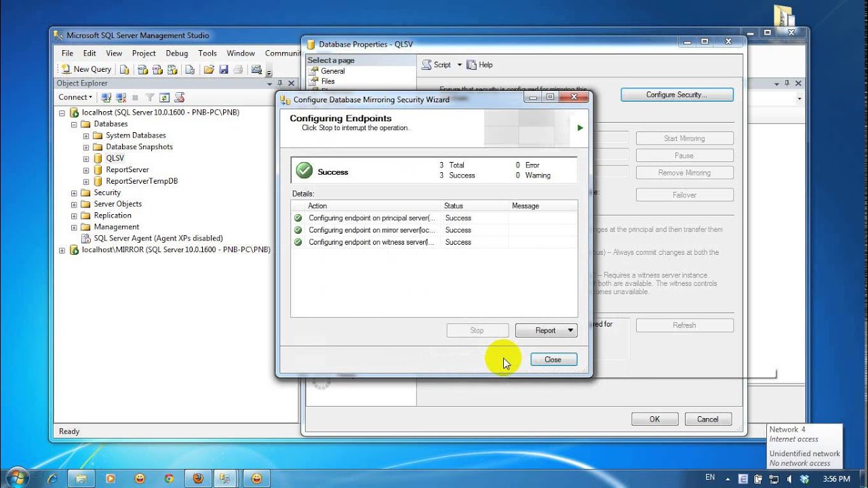The image size is (868, 488).
Task: Open the Tools menu
Action: 208,53
